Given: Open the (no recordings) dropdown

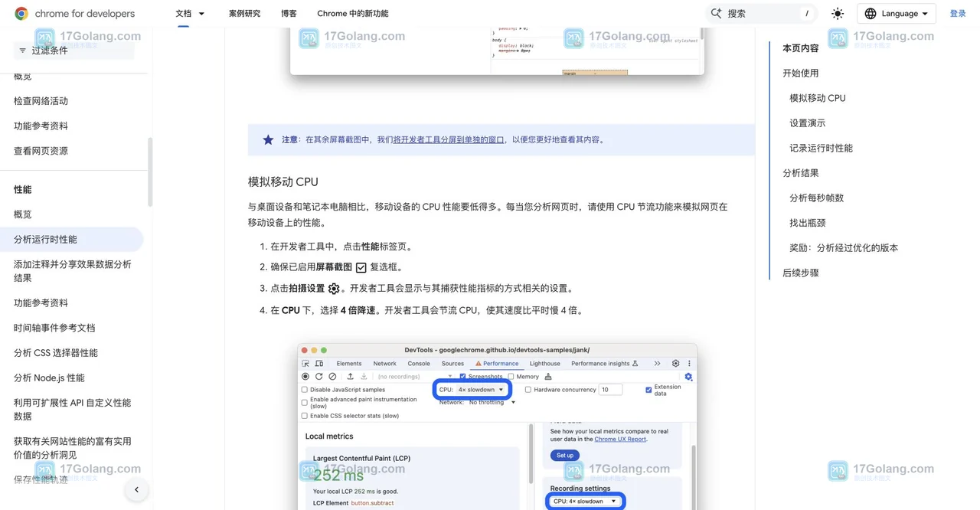Looking at the screenshot, I should click(x=414, y=377).
